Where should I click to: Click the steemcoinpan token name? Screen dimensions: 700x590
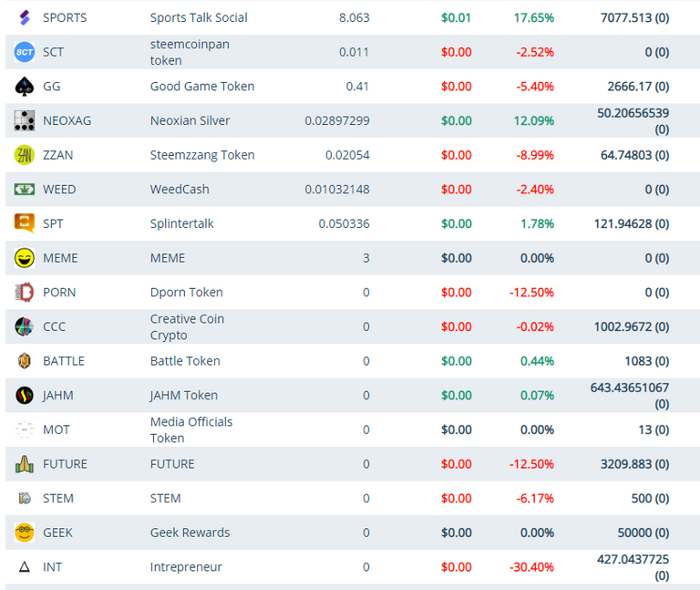click(190, 52)
